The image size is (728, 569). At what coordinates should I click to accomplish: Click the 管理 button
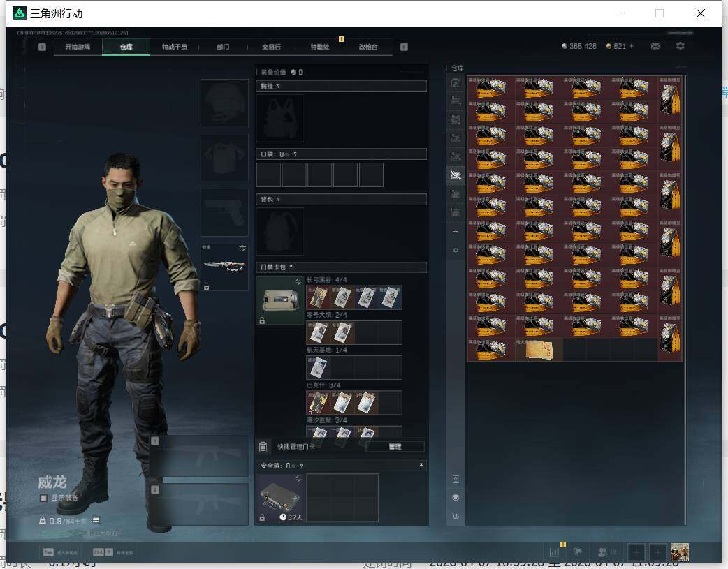[395, 447]
